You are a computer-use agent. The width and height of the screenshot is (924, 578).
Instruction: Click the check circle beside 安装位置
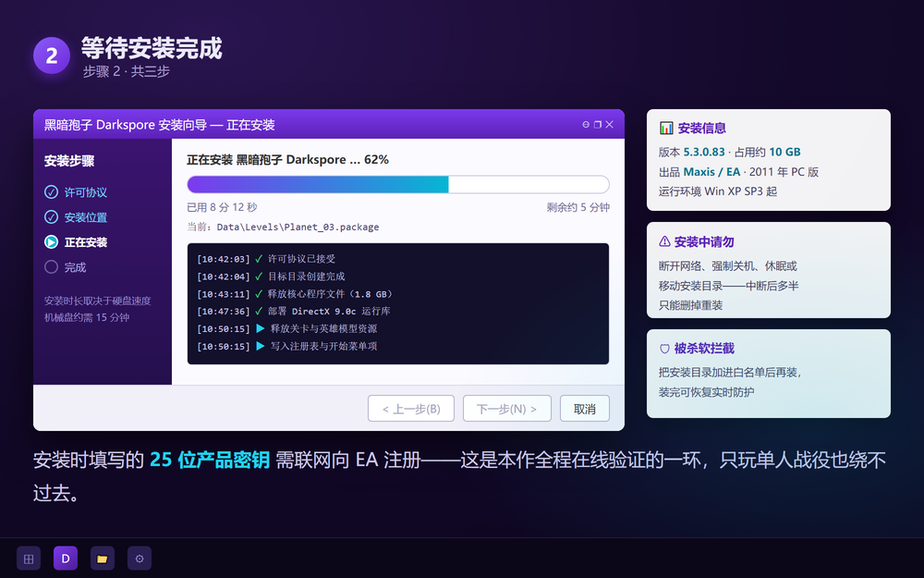pyautogui.click(x=51, y=217)
